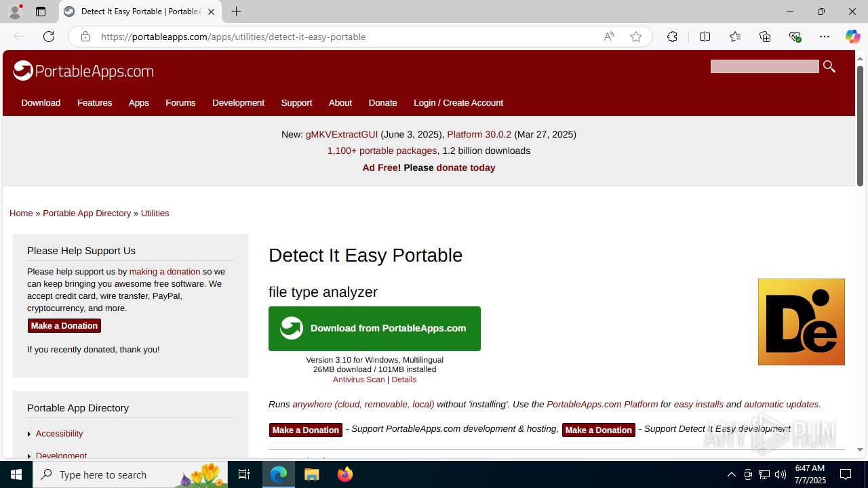Click anywhere (cloud, removable, local) link
Screen dimensions: 868x488
[363, 404]
